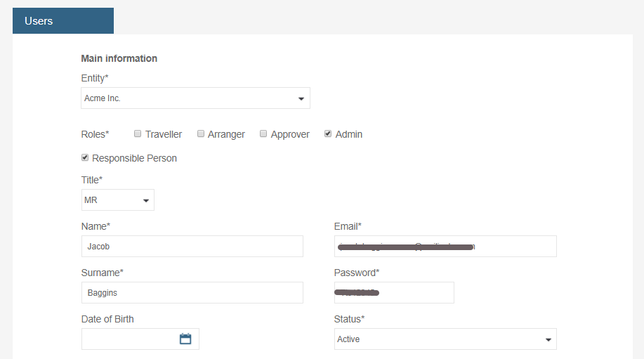The width and height of the screenshot is (644, 359).
Task: Click the Admin role label text
Action: pos(349,134)
